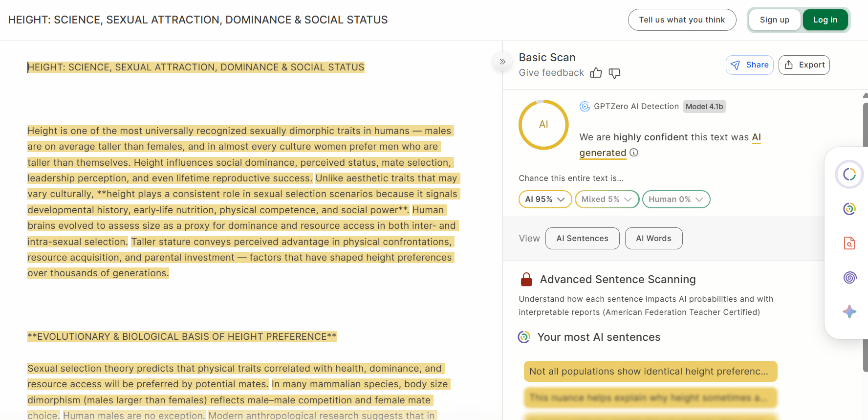Open the red document search icon in sidebar
The height and width of the screenshot is (420, 868).
point(849,243)
